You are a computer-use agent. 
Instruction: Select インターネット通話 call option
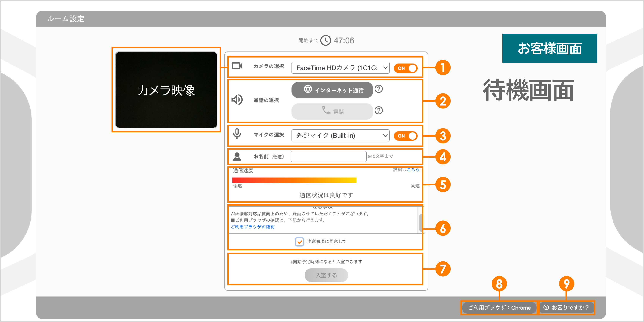tap(332, 90)
